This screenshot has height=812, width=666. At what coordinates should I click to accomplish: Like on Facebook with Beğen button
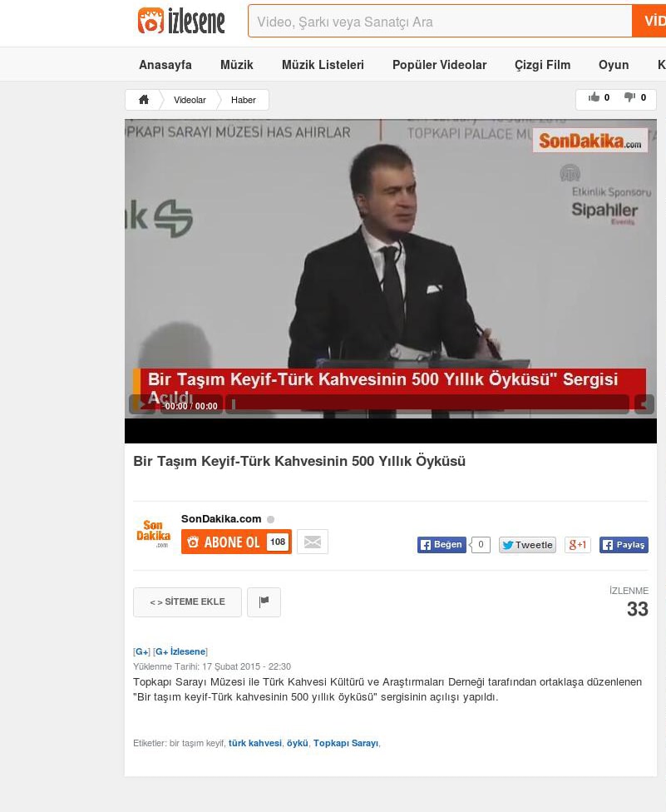tap(442, 545)
